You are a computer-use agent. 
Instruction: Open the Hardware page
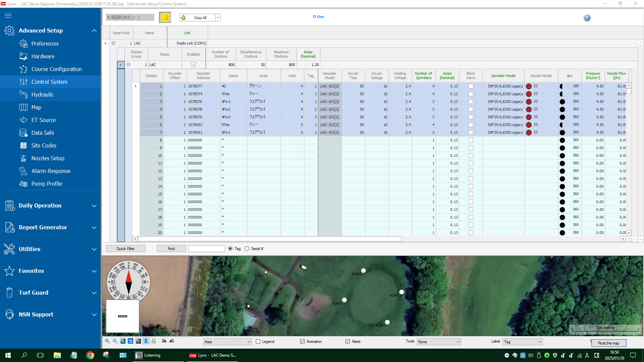point(43,56)
